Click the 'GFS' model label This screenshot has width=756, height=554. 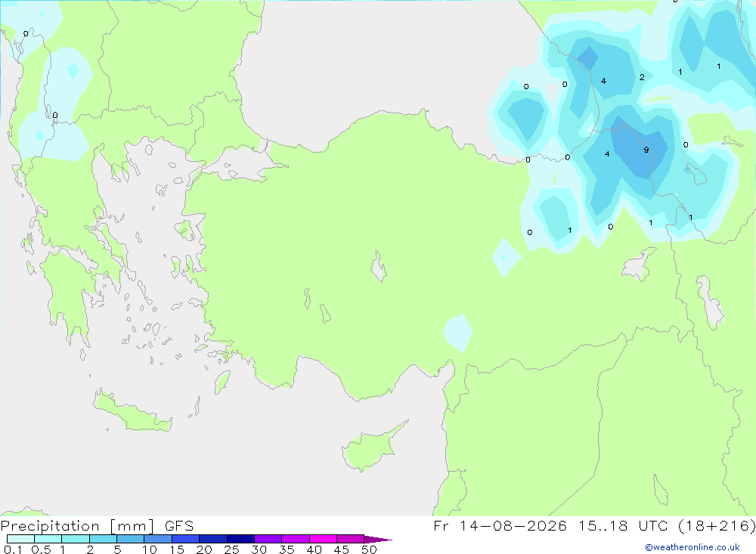tap(179, 526)
